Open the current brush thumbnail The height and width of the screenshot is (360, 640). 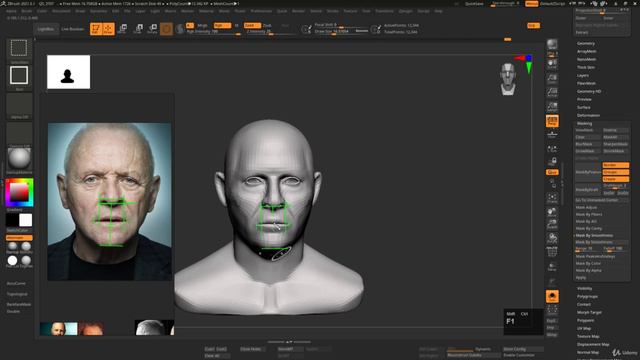coord(19,49)
